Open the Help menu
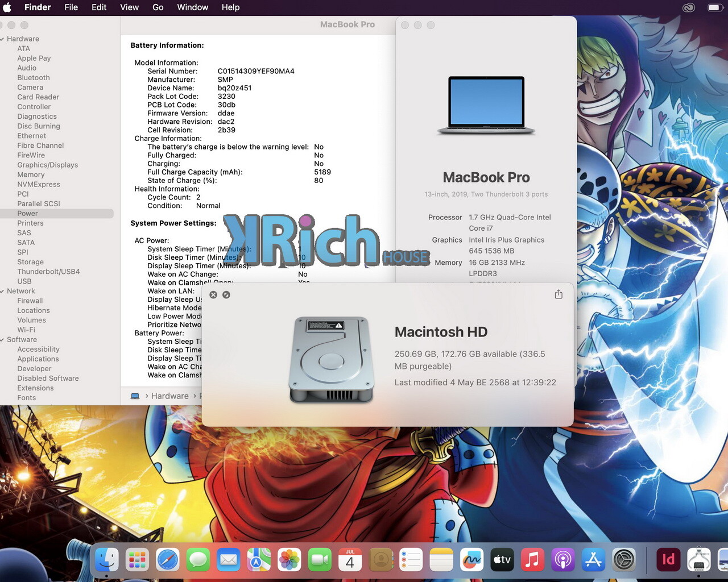Image resolution: width=728 pixels, height=582 pixels. coord(230,7)
